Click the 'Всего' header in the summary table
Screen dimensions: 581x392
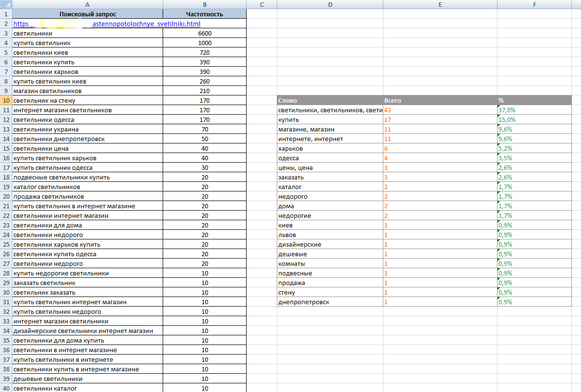(x=440, y=101)
